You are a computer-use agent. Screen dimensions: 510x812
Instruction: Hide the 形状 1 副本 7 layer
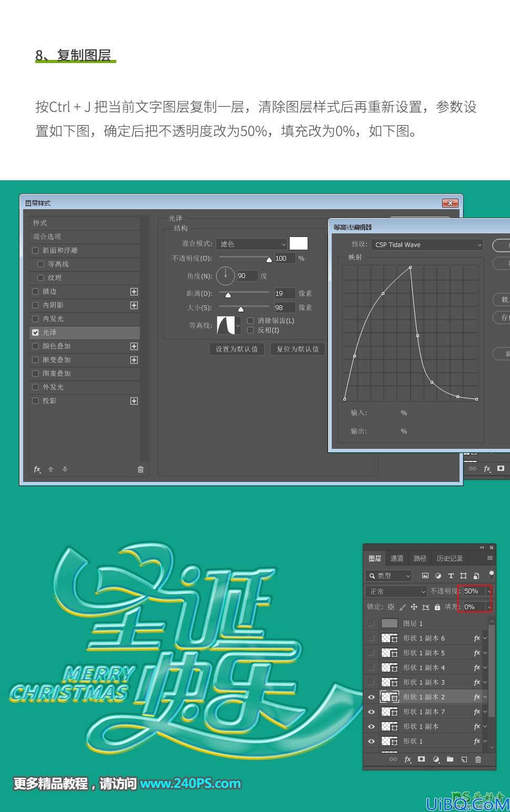click(372, 712)
